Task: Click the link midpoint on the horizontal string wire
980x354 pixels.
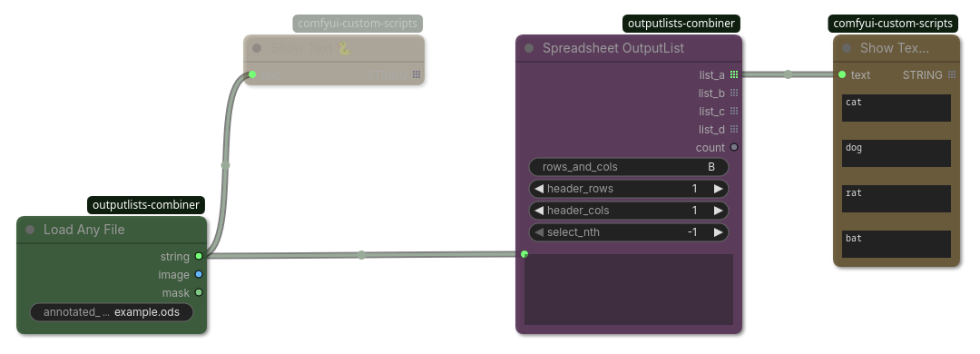Action: [x=361, y=254]
